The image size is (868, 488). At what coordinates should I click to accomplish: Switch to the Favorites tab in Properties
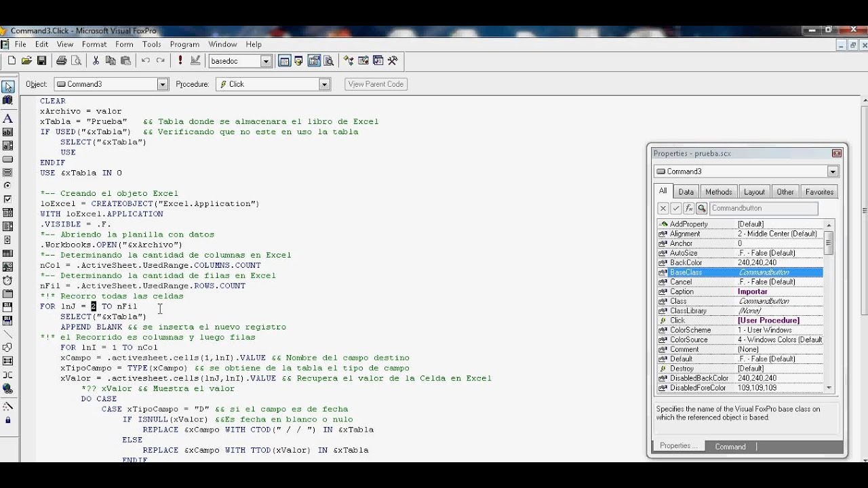click(819, 192)
